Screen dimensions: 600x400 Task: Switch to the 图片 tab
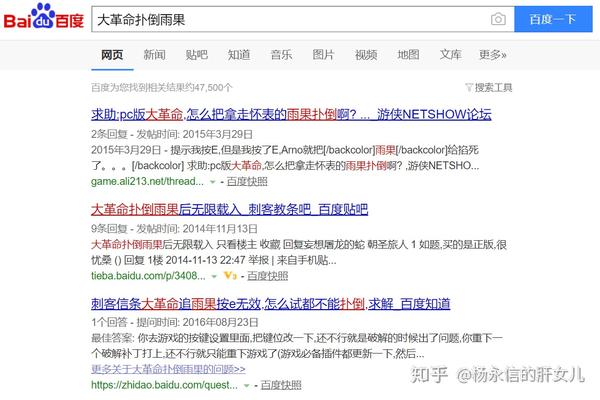(x=323, y=55)
